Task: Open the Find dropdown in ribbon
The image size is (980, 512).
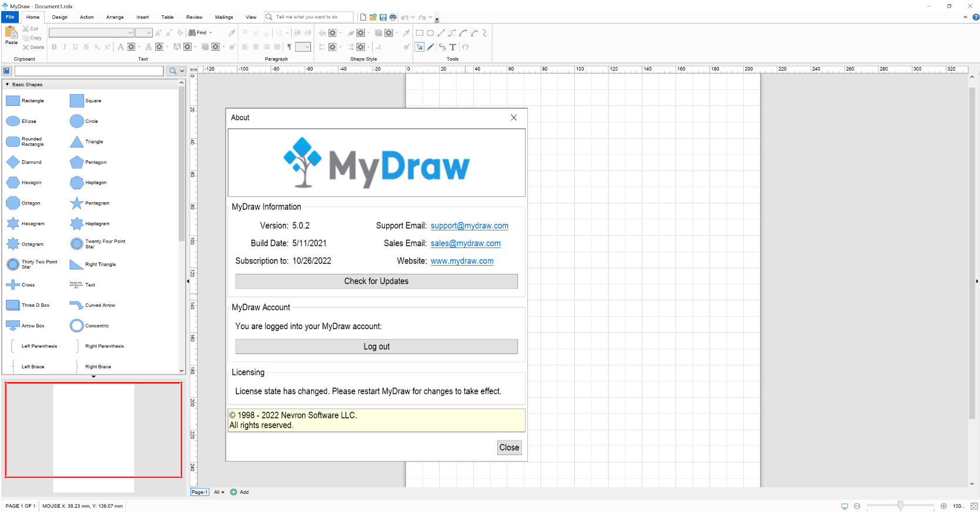Action: pos(210,33)
